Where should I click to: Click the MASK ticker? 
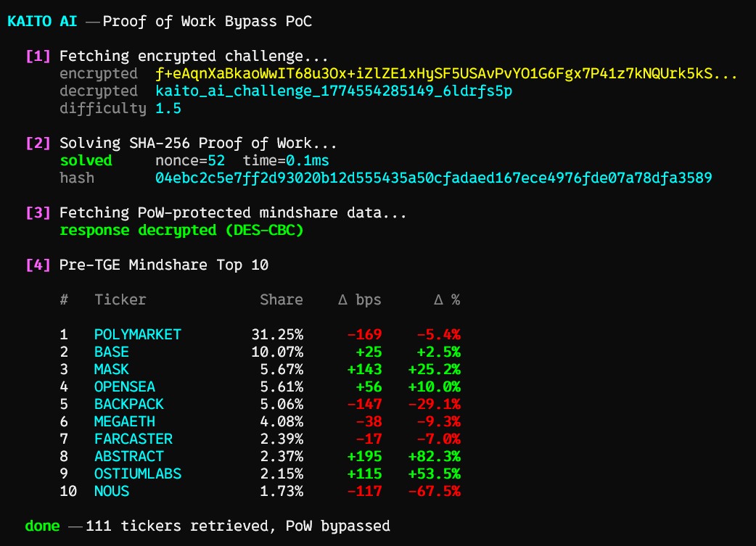[112, 369]
